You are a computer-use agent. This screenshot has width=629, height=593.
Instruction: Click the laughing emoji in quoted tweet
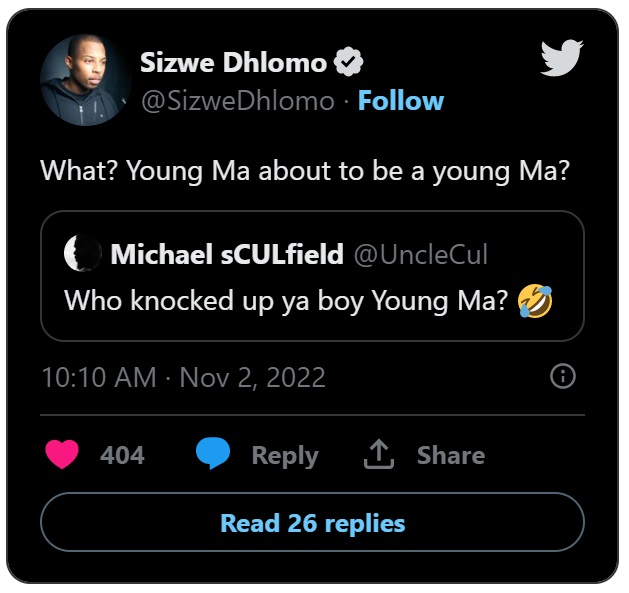(x=535, y=300)
